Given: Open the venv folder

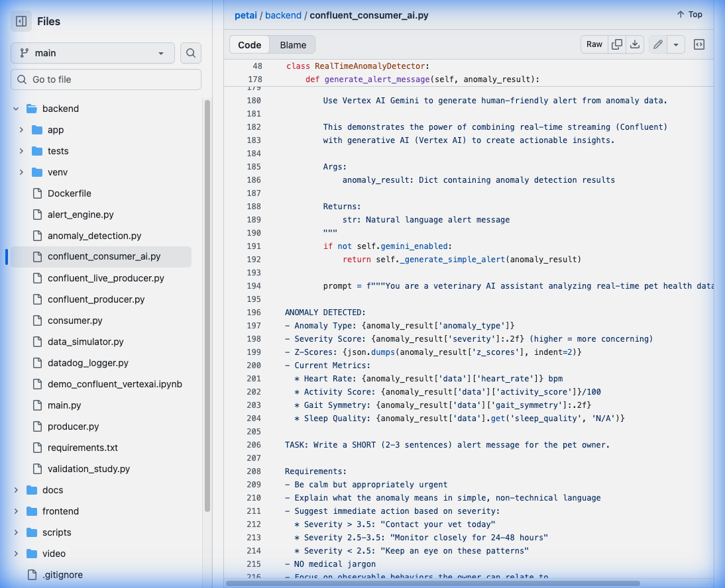Looking at the screenshot, I should coord(58,172).
